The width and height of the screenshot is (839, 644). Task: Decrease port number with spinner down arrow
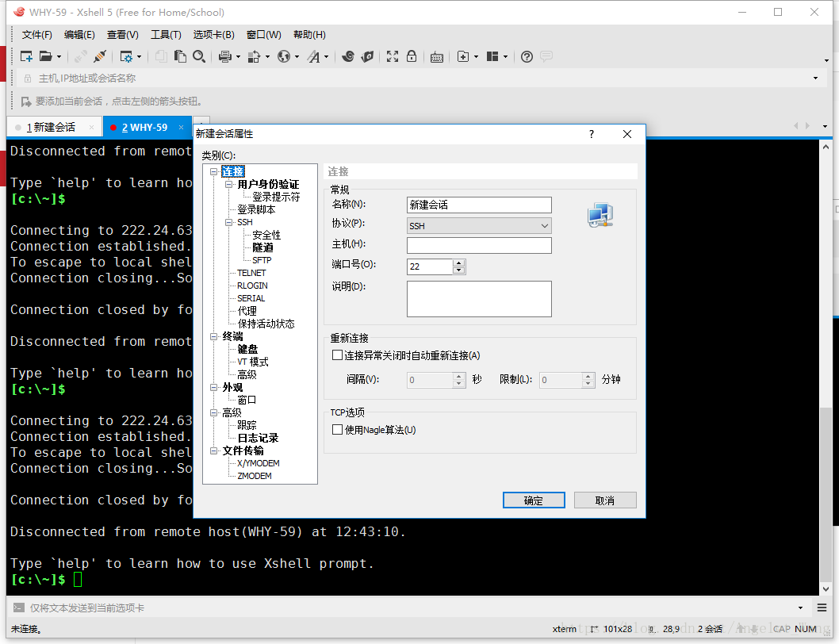pyautogui.click(x=458, y=270)
